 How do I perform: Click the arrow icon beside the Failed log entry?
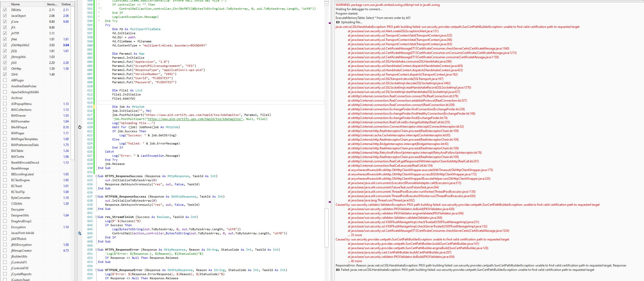coord(338,270)
